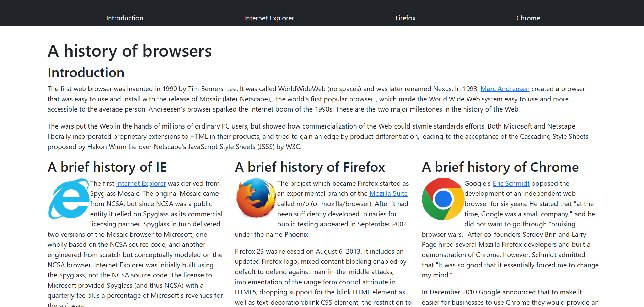Image resolution: width=644 pixels, height=307 pixels.
Task: Click the Firefox logo image
Action: click(256, 198)
